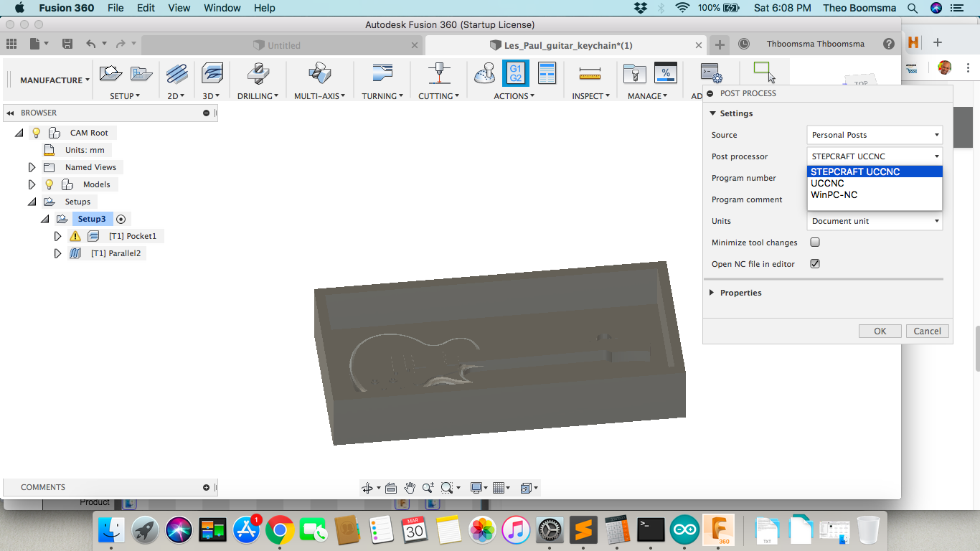Collapse the Setups tree node
Viewport: 980px width, 551px height.
click(32, 202)
